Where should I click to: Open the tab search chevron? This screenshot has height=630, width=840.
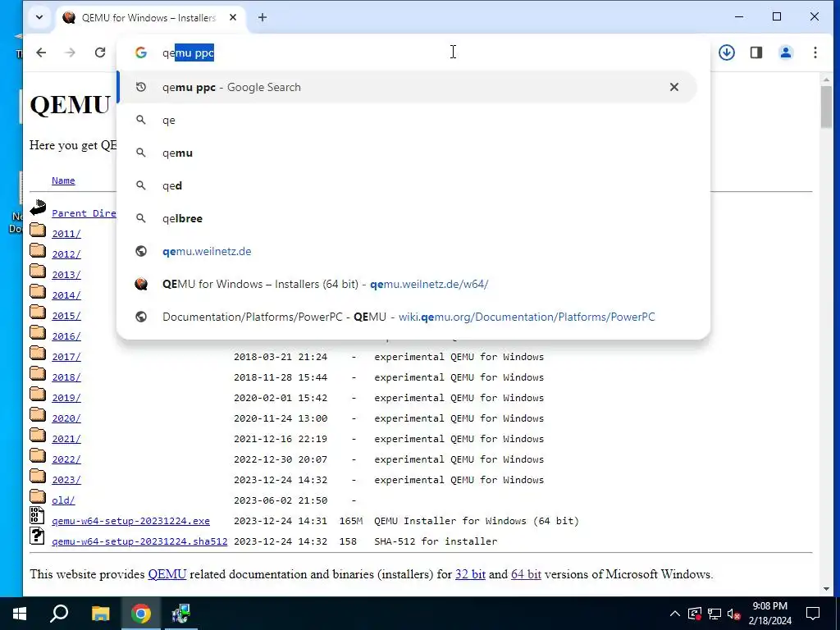(x=39, y=17)
